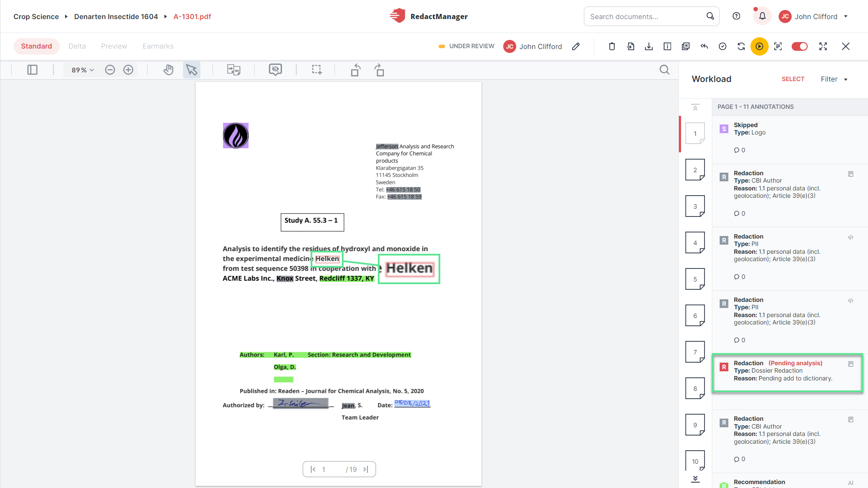Toggle the tooltip visibility eye icon

click(x=275, y=70)
